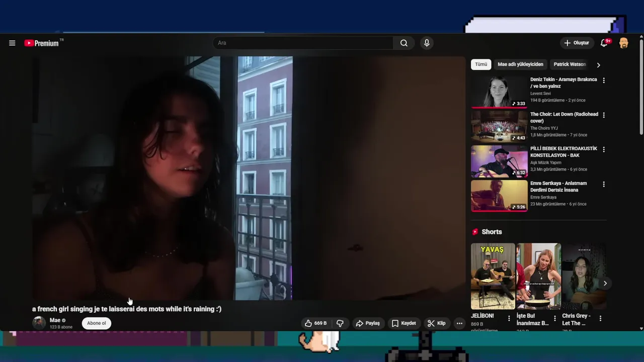The image size is (644, 362).
Task: Click the video player to pause
Action: point(249,178)
